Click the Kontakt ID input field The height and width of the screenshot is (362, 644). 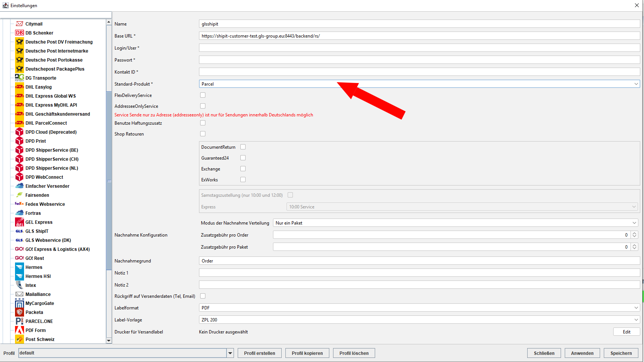click(419, 72)
